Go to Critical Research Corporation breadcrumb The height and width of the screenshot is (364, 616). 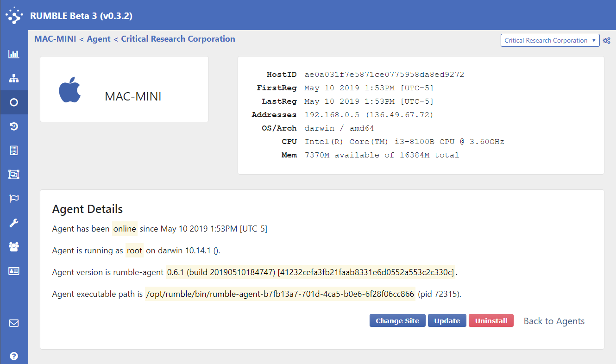178,39
